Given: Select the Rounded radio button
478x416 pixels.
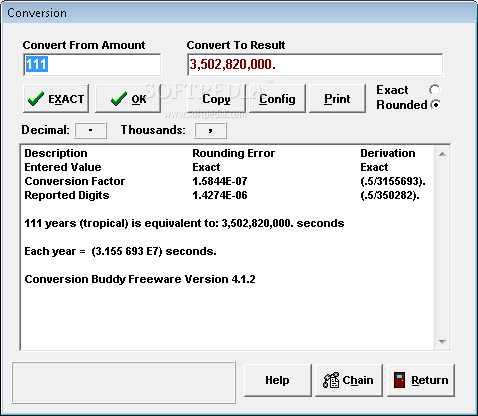Looking at the screenshot, I should [x=435, y=105].
